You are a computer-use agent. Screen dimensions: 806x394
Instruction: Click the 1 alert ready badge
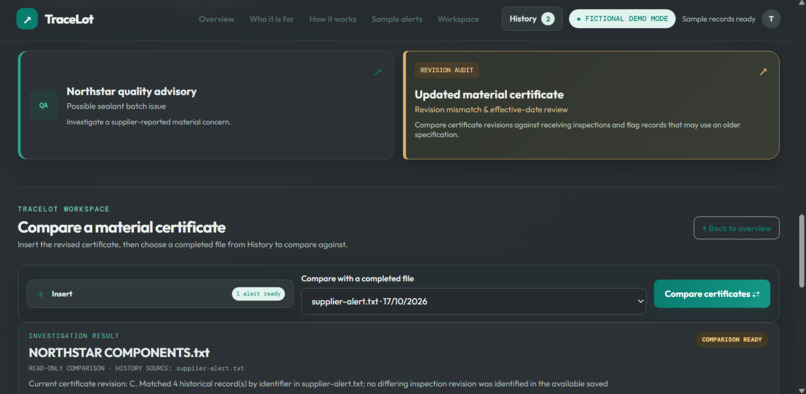coord(258,294)
